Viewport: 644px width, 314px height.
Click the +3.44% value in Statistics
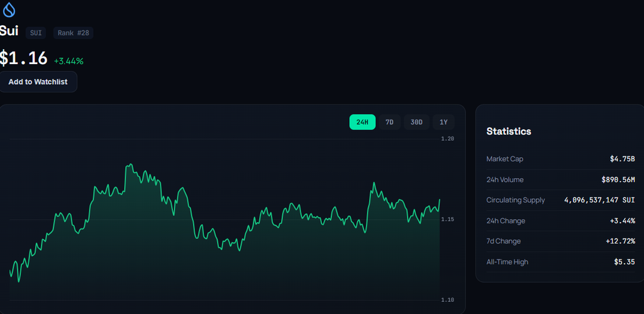[622, 221]
